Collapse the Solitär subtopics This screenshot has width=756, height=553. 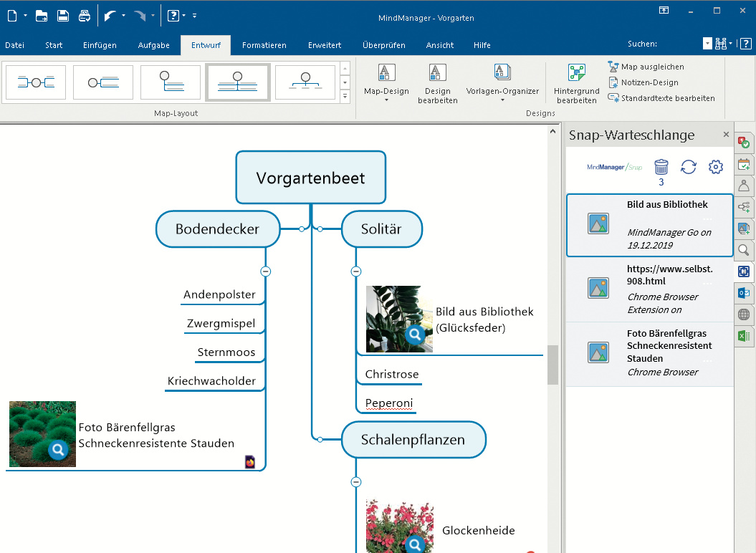356,271
